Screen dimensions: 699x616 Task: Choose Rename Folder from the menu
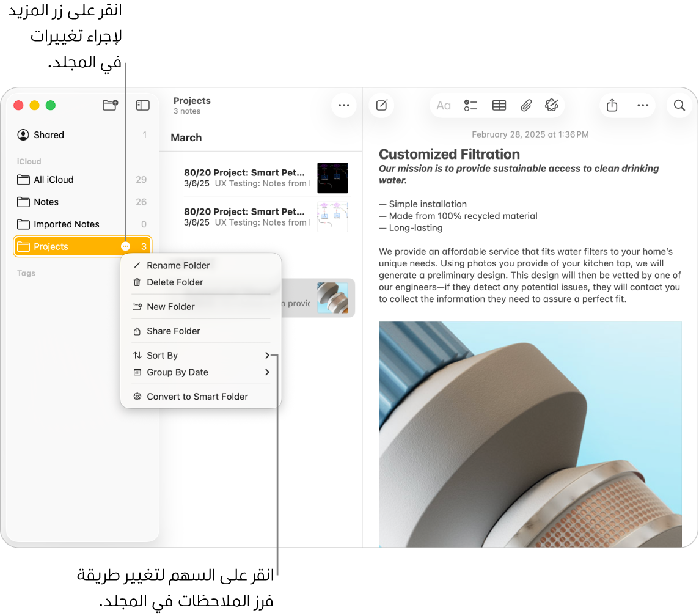(x=200, y=265)
